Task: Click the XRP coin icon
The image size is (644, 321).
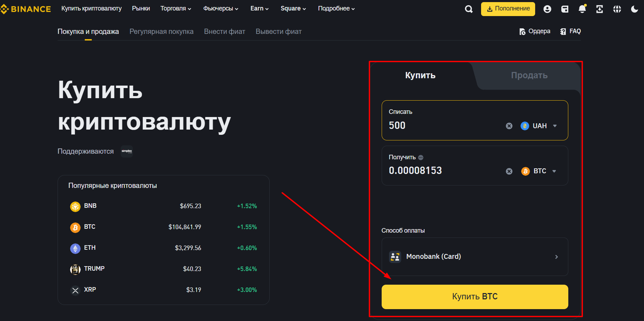Action: click(x=75, y=290)
